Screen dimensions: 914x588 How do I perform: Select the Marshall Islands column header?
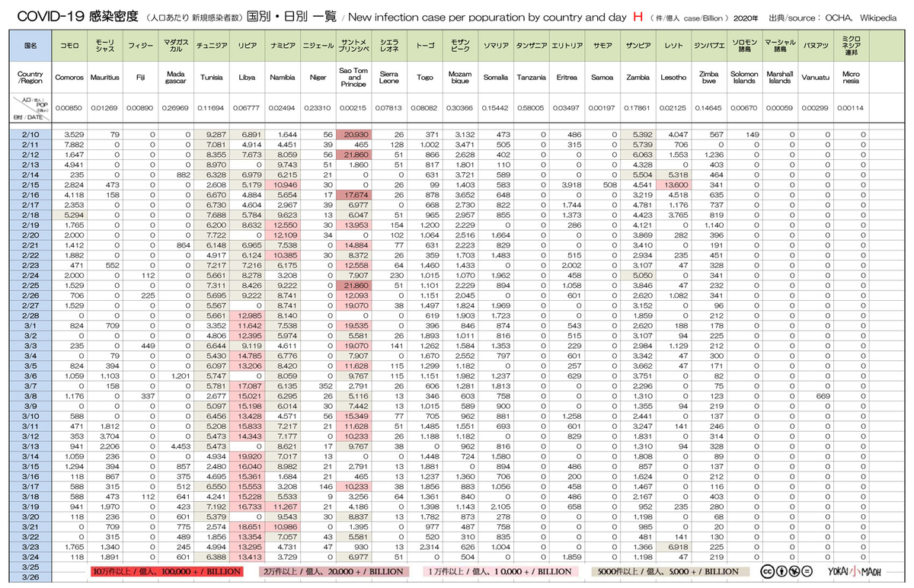tap(780, 78)
